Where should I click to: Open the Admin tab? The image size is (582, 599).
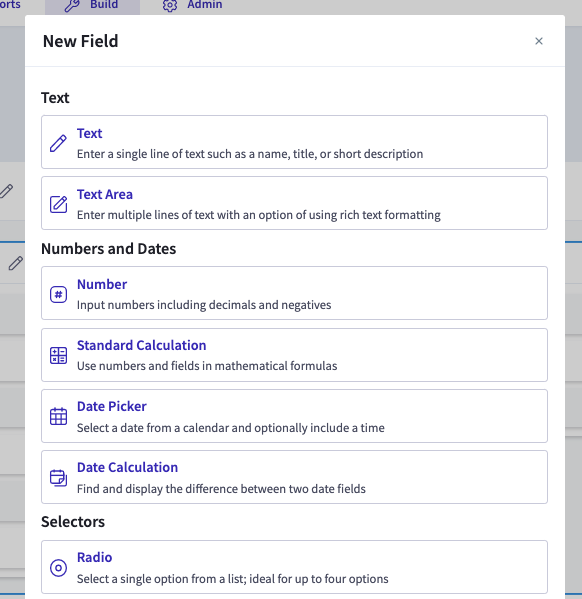tap(192, 6)
